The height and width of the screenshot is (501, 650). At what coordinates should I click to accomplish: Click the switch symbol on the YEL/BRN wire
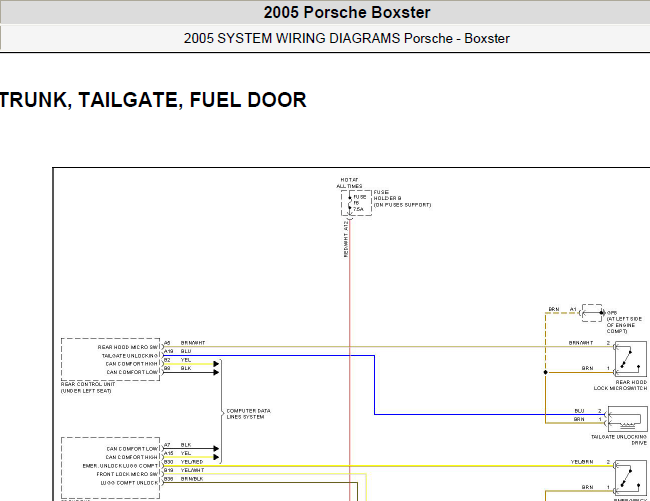click(630, 478)
